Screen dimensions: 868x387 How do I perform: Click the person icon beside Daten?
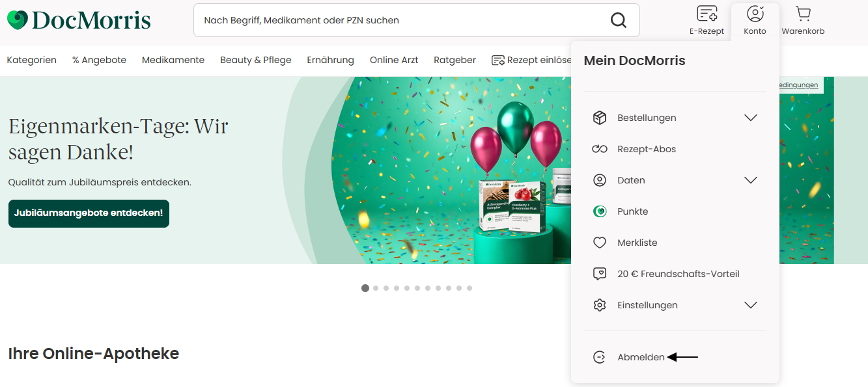click(x=600, y=180)
